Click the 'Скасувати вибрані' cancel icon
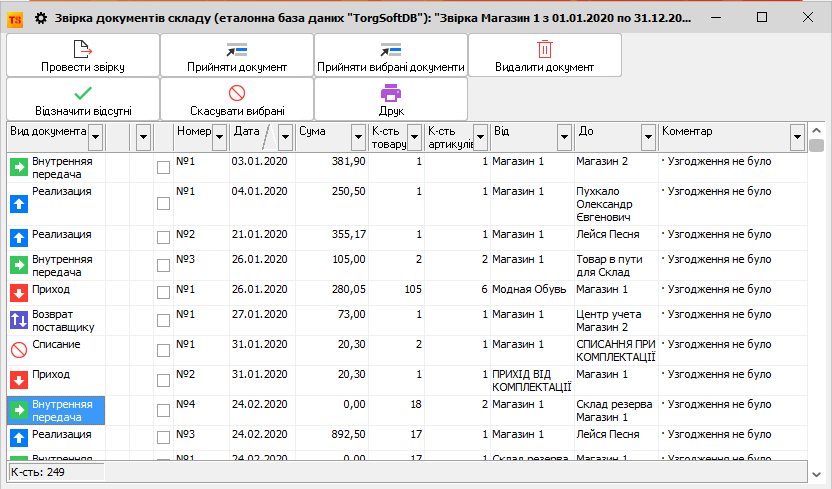 (x=237, y=93)
